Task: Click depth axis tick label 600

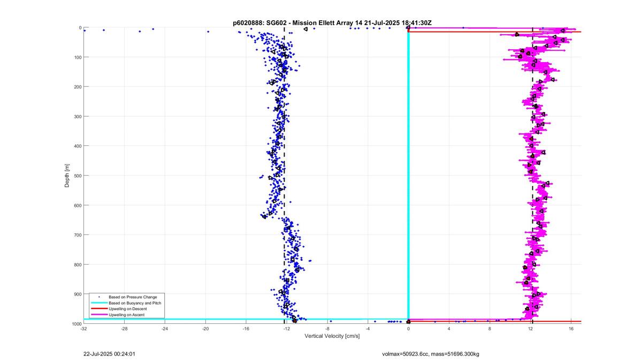Action: pos(77,205)
